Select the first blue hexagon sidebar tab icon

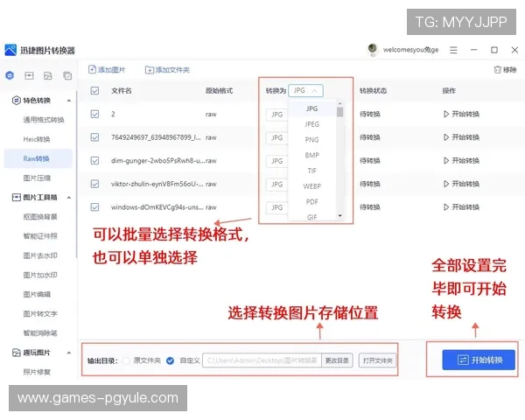click(10, 76)
